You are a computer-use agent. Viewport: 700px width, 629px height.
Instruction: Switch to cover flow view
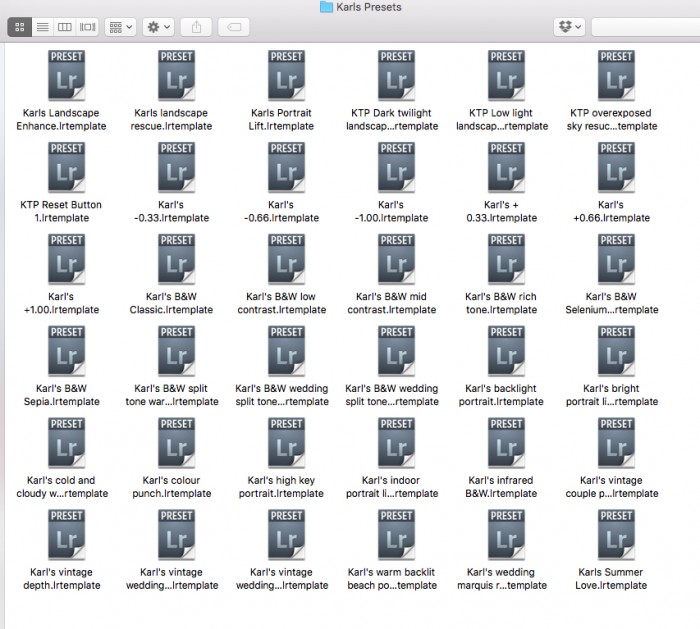click(x=88, y=27)
